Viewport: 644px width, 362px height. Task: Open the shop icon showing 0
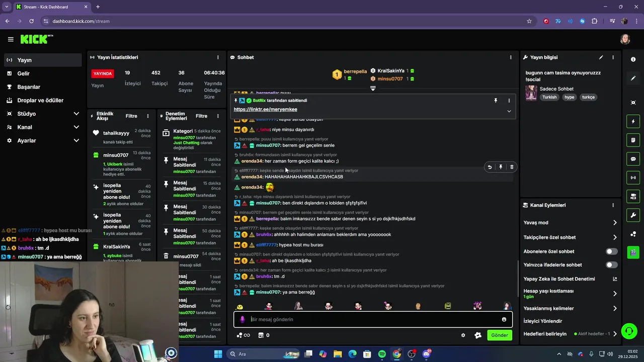coord(264,335)
